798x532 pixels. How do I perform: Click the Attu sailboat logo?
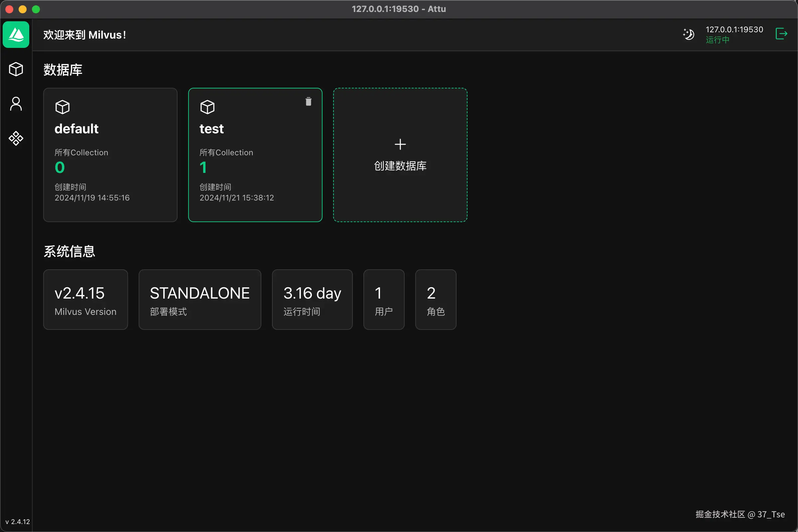16,35
